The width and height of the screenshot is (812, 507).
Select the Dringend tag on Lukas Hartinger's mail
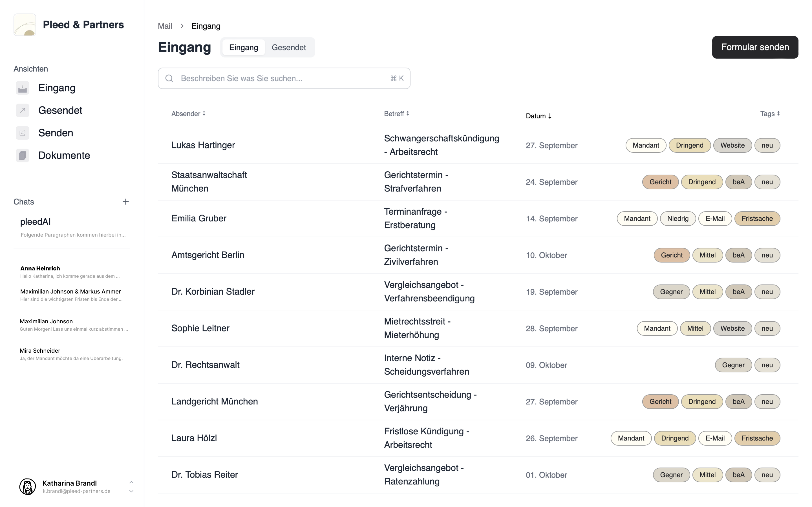[x=690, y=145]
